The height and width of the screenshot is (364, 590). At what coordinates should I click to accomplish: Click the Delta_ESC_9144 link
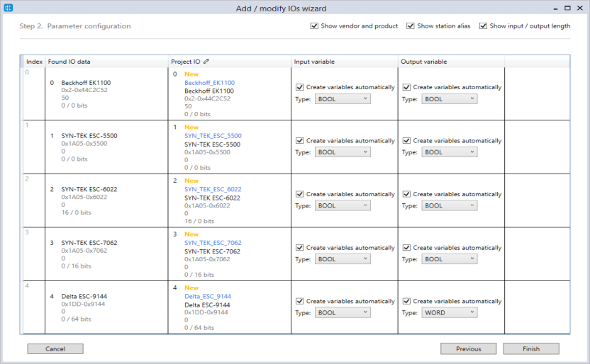click(208, 297)
